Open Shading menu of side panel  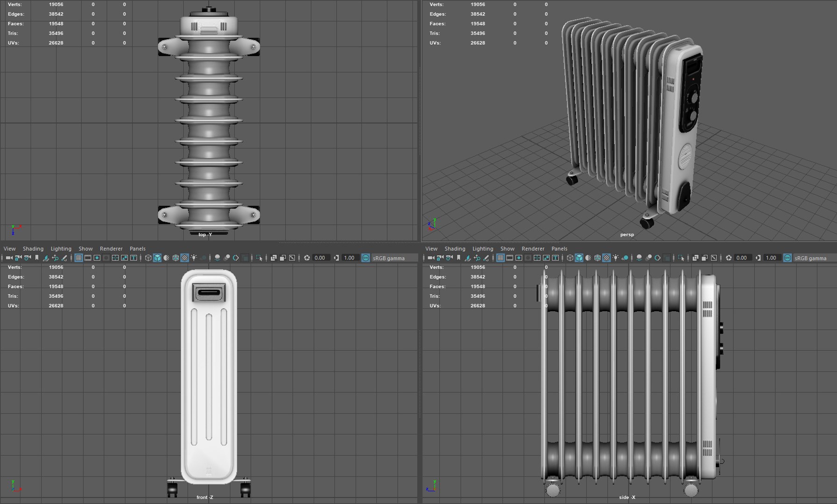(455, 249)
